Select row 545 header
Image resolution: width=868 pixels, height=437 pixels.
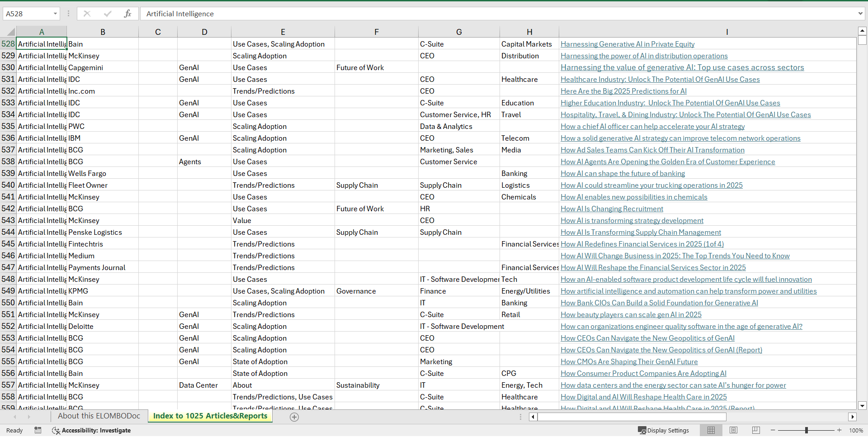click(8, 244)
